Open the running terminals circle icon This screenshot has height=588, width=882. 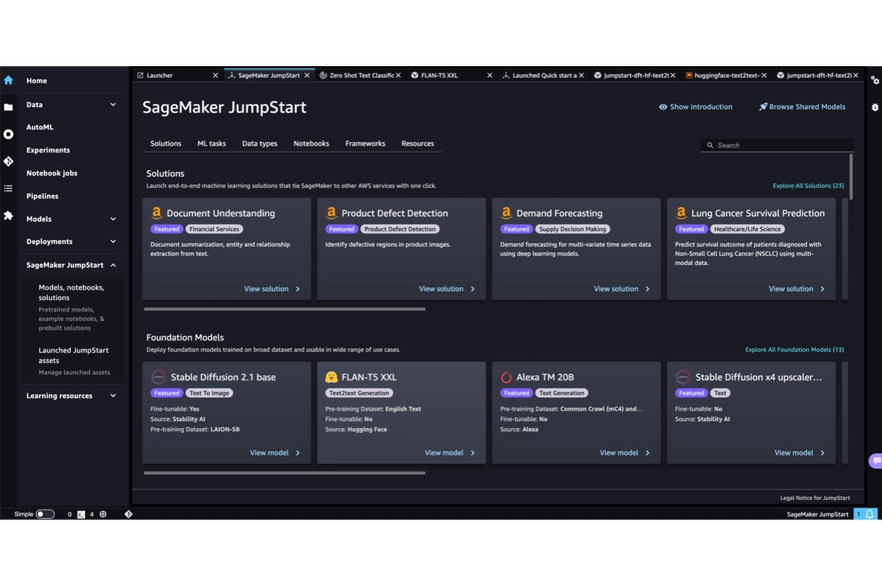pos(8,134)
